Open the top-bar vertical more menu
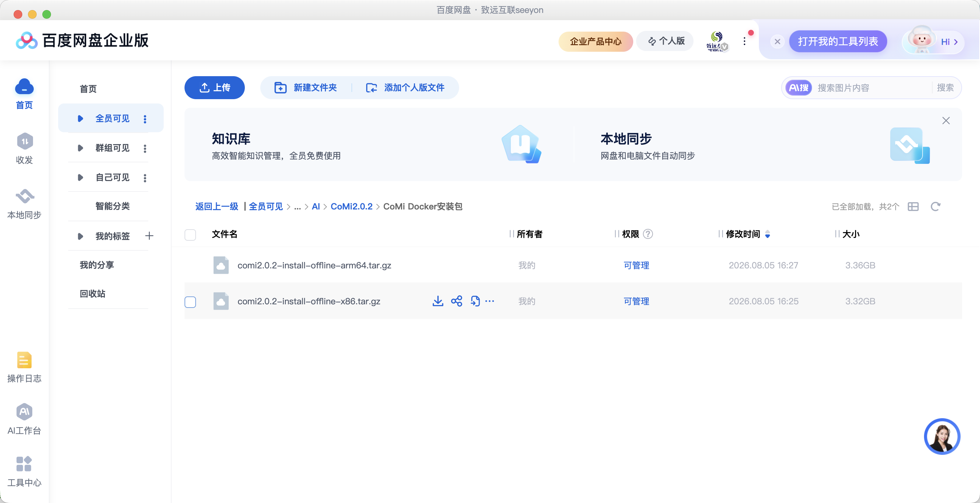The width and height of the screenshot is (980, 503). click(745, 41)
